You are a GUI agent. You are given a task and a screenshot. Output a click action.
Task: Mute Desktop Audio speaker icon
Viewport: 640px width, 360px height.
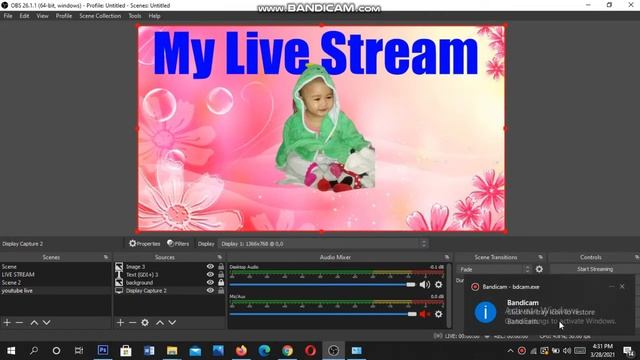[424, 284]
